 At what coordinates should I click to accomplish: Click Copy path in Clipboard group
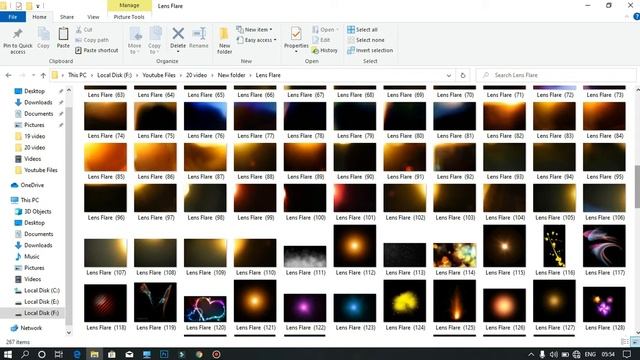pyautogui.click(x=92, y=40)
